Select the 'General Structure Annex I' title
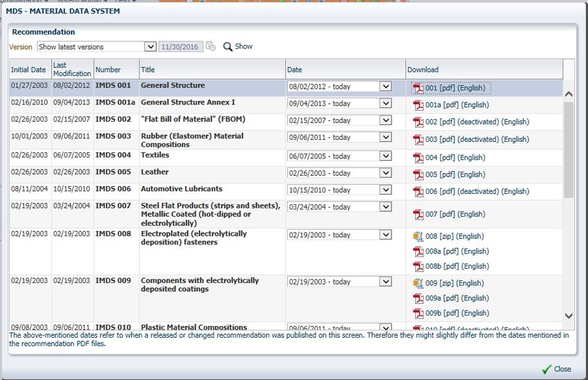The width and height of the screenshot is (588, 380). click(x=188, y=102)
